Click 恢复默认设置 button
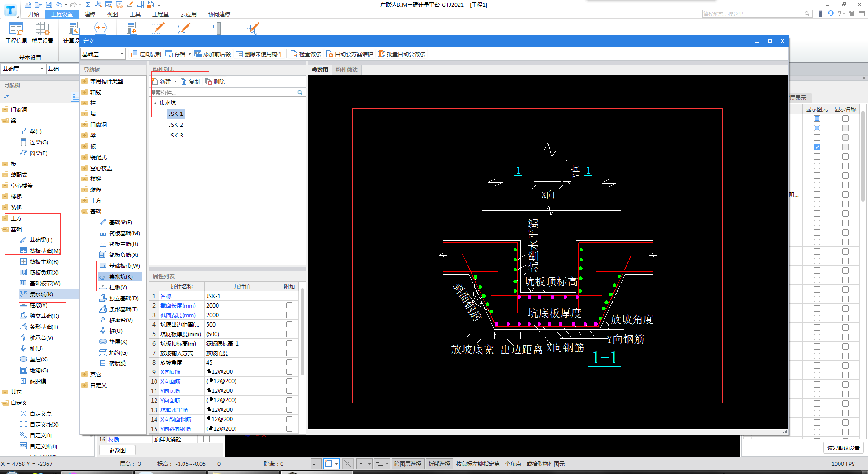Viewport: 868px width, 474px height. point(844,448)
